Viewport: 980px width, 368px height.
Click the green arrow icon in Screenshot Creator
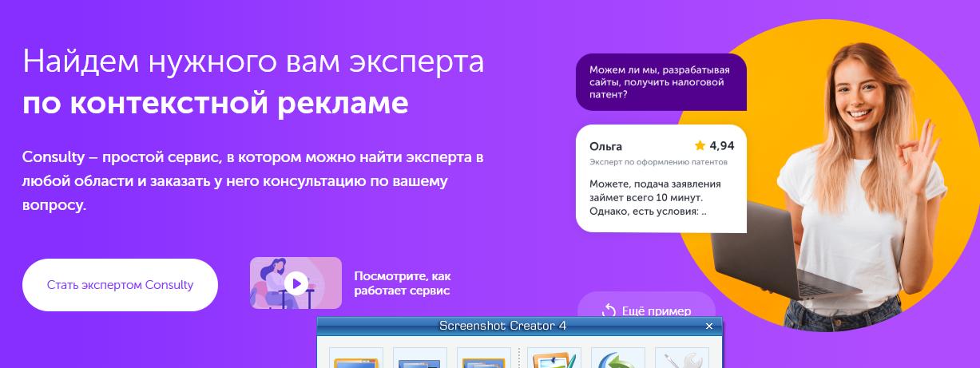618,358
